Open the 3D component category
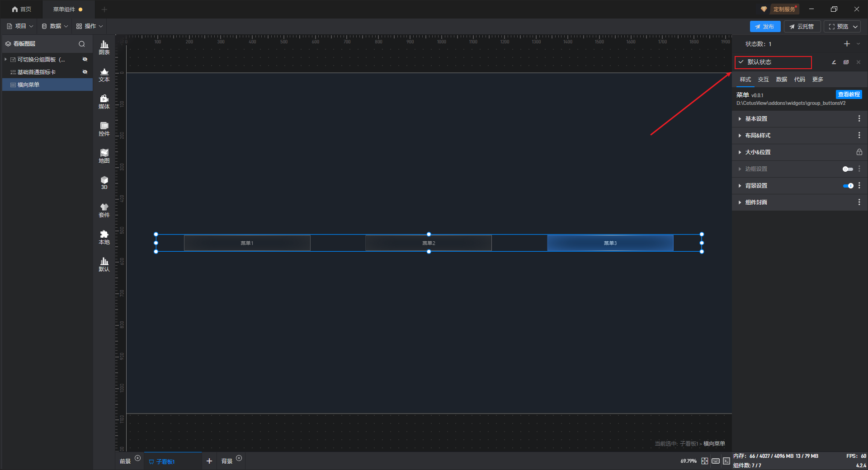Screen dimensions: 868x470 pyautogui.click(x=104, y=183)
